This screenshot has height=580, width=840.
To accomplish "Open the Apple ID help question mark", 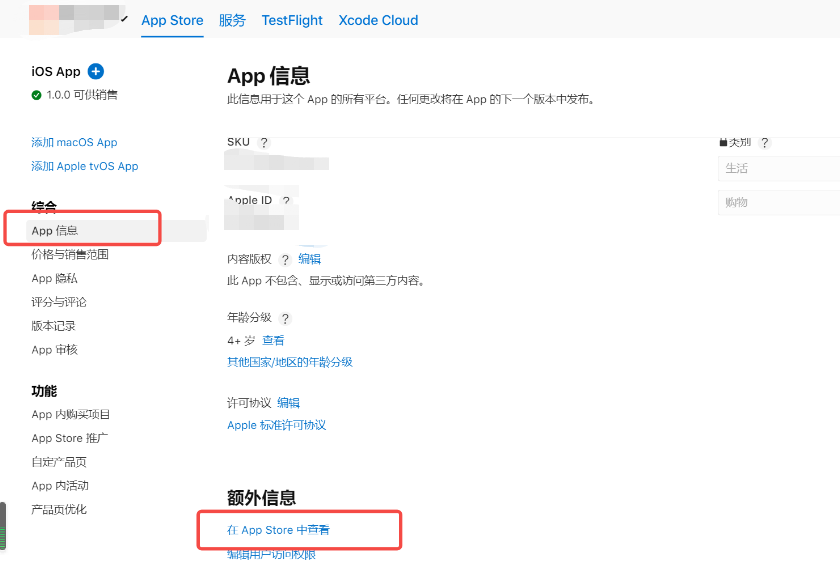I will (286, 201).
